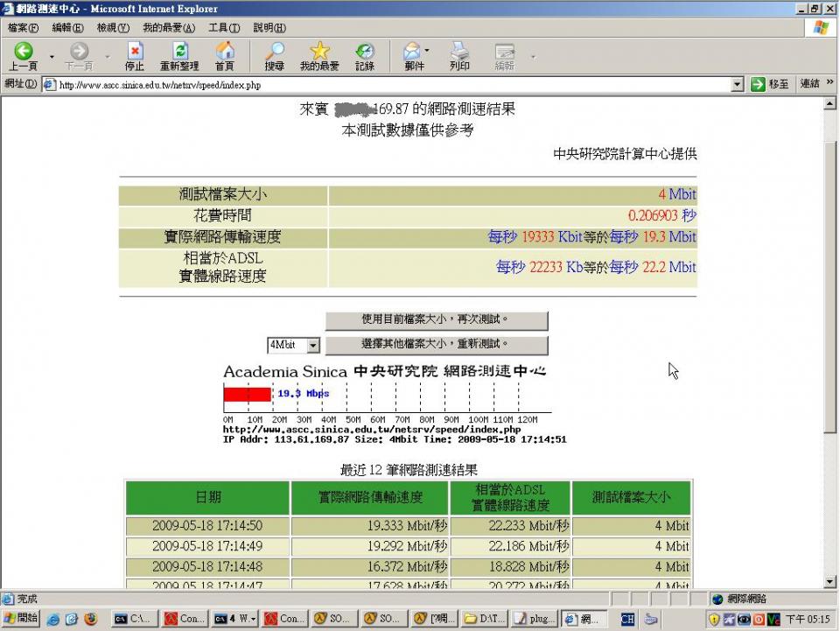Click the Back arrow icon in toolbar
This screenshot has height=631, width=840.
[x=23, y=53]
